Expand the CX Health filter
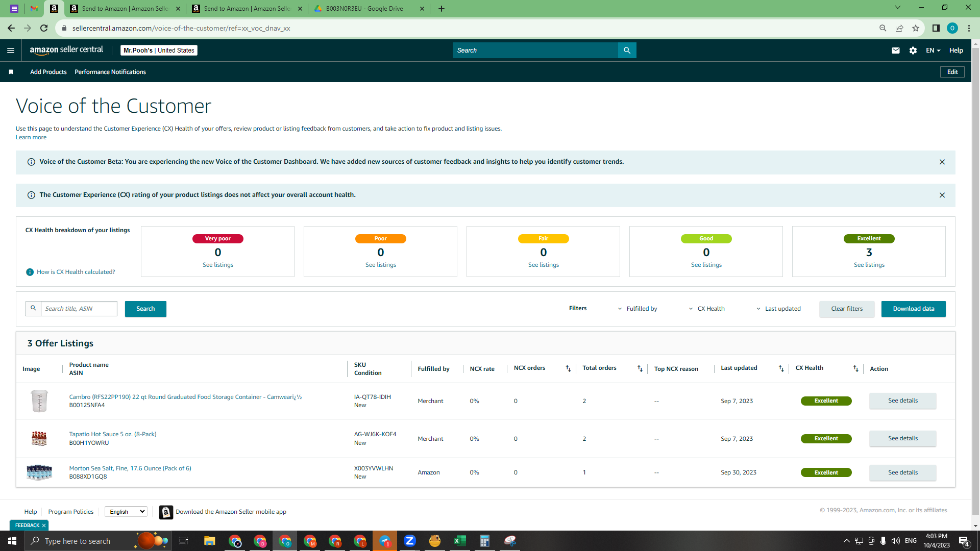This screenshot has width=980, height=551. pyautogui.click(x=707, y=309)
